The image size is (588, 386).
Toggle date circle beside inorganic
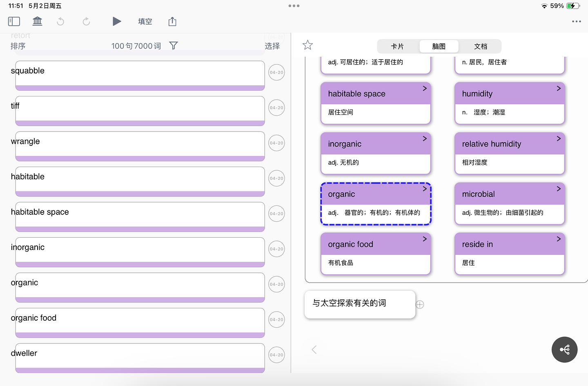[276, 249]
